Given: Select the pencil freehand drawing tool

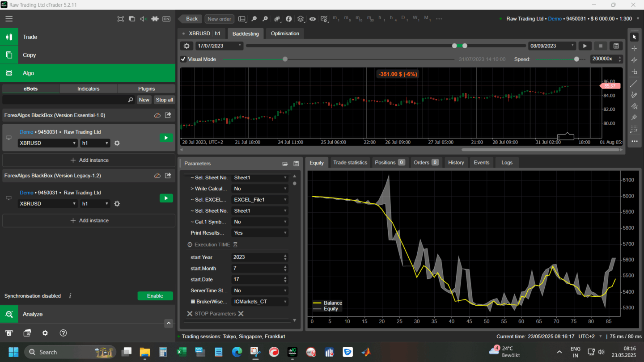Looking at the screenshot, I should [634, 95].
